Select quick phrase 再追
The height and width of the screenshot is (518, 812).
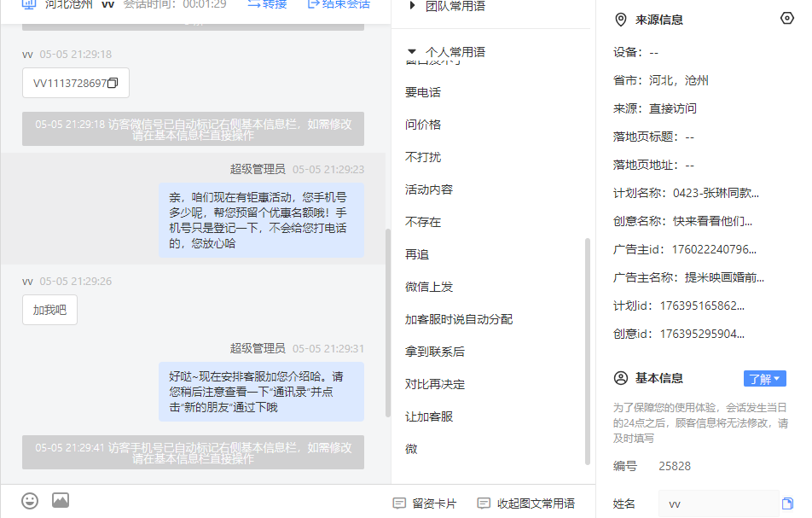(417, 254)
